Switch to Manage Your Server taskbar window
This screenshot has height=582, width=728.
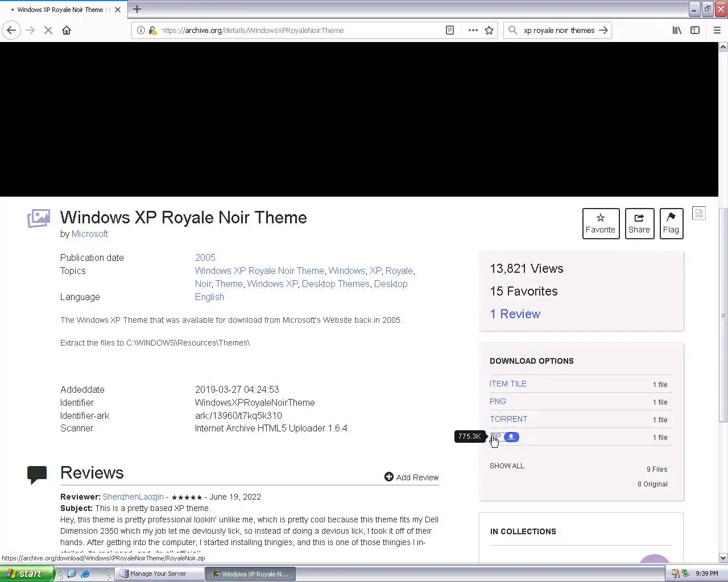[159, 573]
